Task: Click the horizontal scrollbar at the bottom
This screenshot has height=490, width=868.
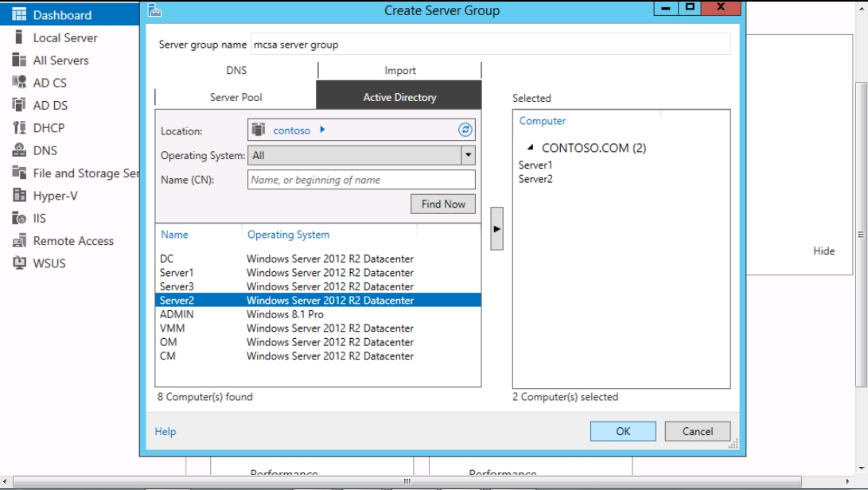Action: point(407,481)
